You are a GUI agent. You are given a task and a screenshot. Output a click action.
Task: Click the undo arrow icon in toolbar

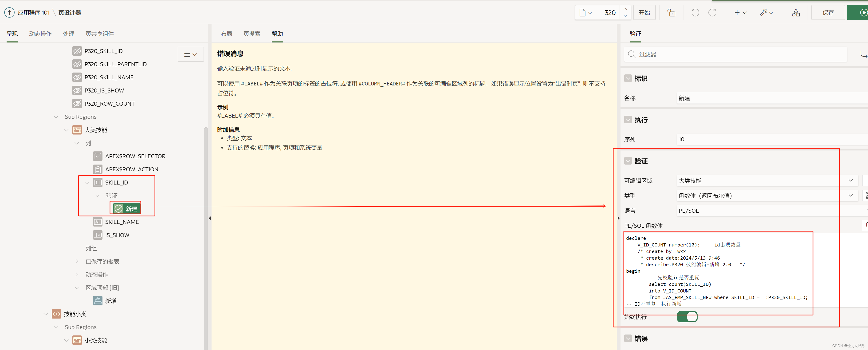click(695, 13)
